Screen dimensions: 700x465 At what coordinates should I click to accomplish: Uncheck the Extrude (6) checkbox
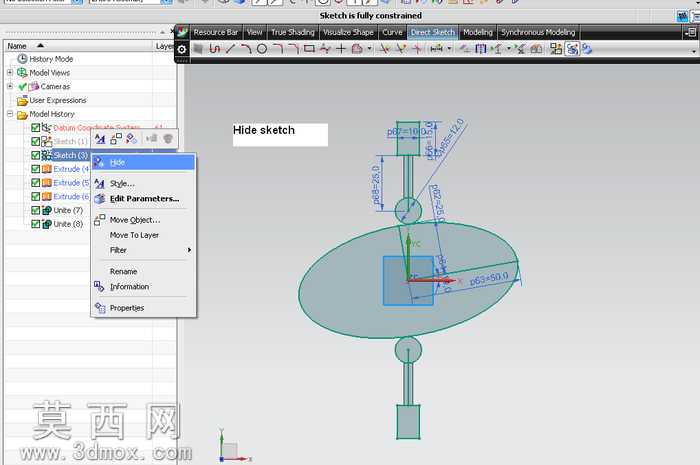(36, 196)
